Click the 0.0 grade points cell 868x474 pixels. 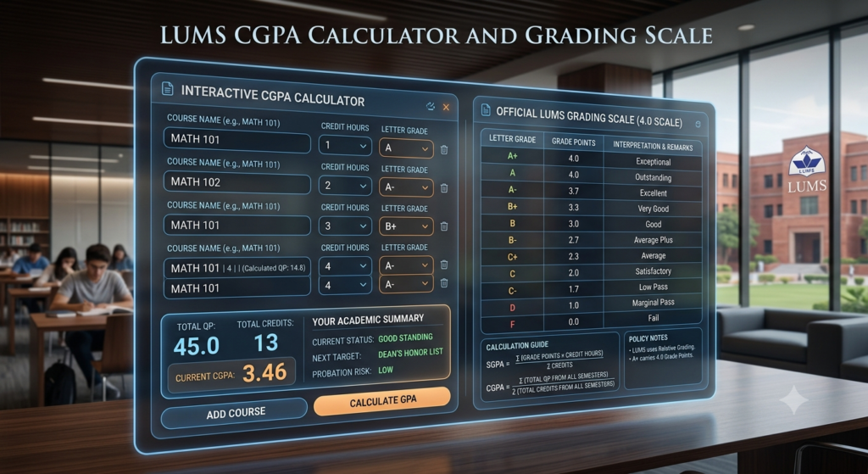pos(574,321)
